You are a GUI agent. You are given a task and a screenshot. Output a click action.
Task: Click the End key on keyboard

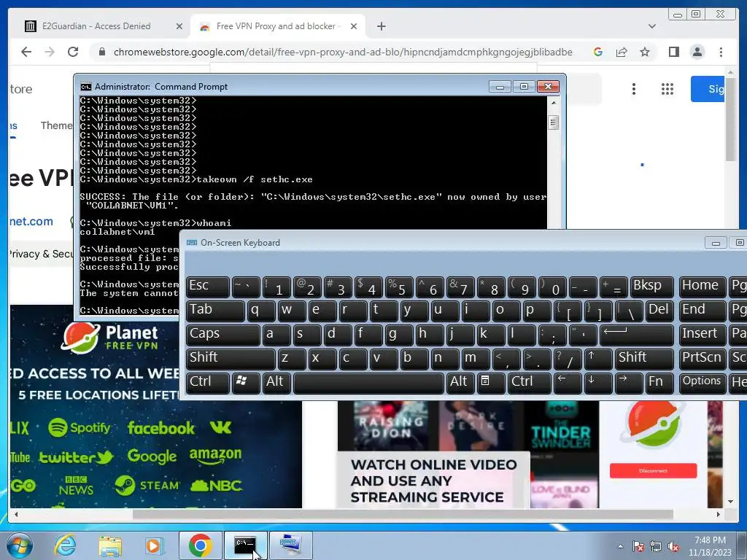[x=703, y=311]
